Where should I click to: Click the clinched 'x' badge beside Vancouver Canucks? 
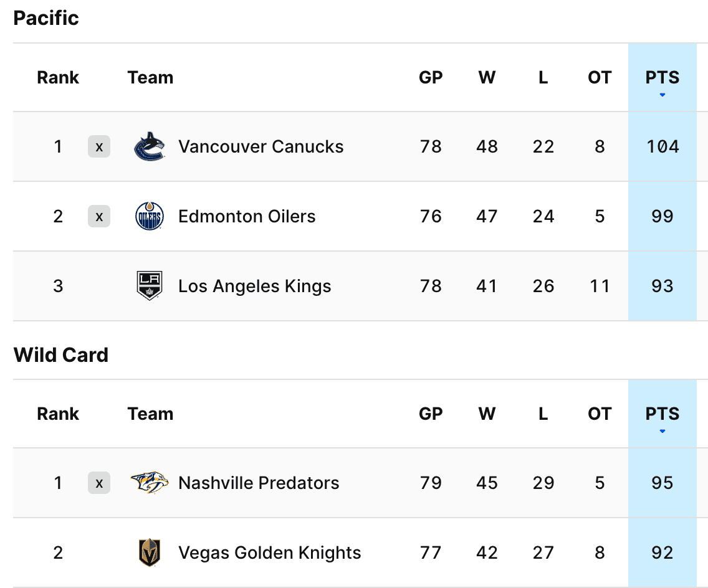(99, 147)
